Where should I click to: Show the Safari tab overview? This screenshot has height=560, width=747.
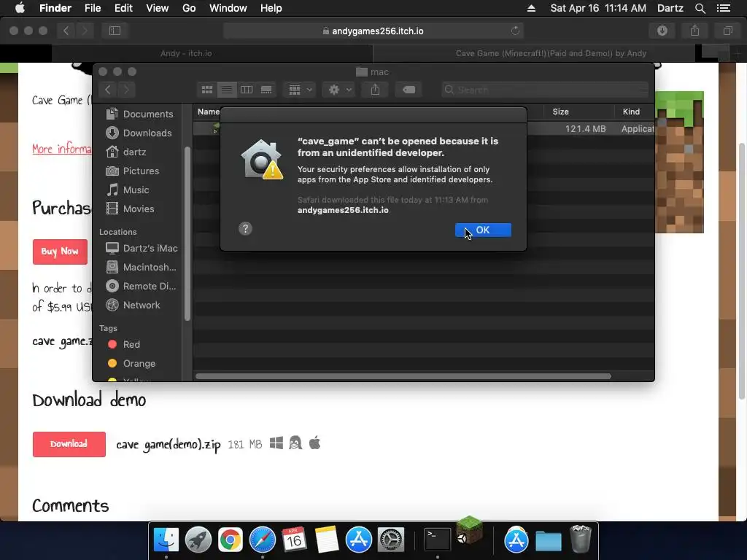pyautogui.click(x=727, y=31)
